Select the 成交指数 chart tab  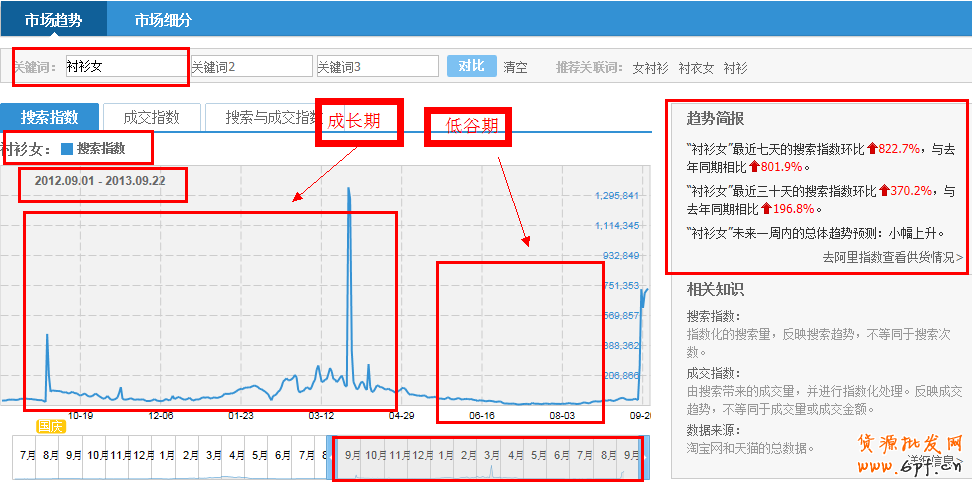[x=151, y=117]
